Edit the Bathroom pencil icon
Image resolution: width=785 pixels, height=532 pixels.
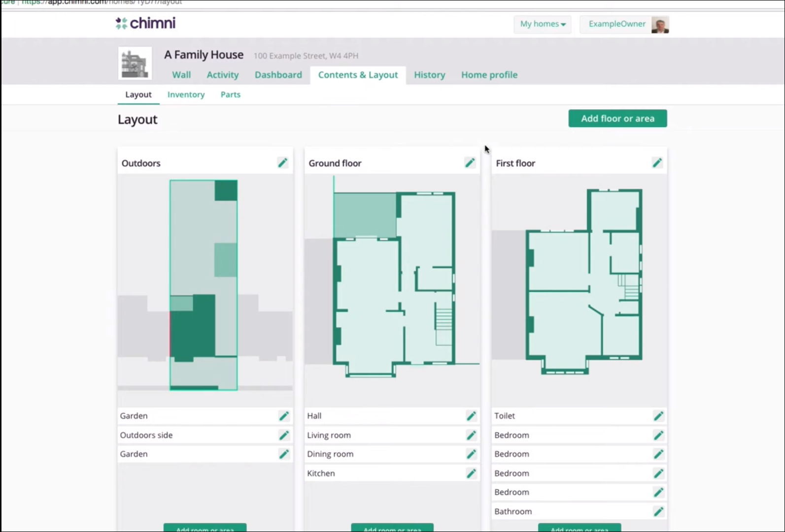pyautogui.click(x=658, y=511)
